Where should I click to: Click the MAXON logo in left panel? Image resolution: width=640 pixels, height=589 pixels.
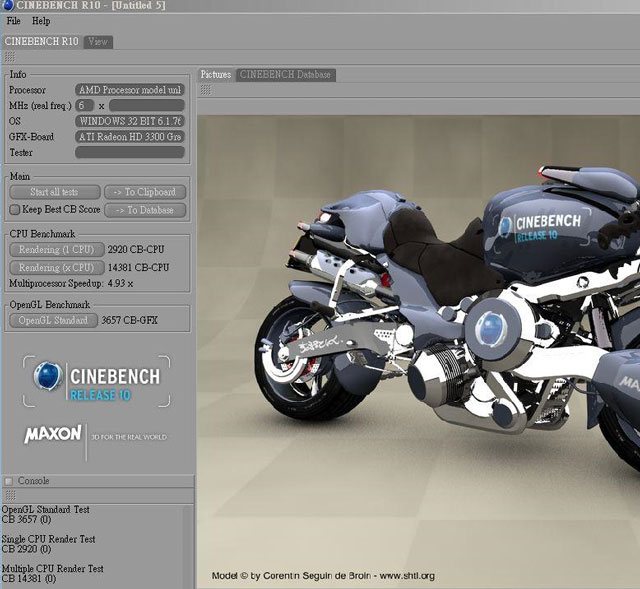pyautogui.click(x=51, y=436)
